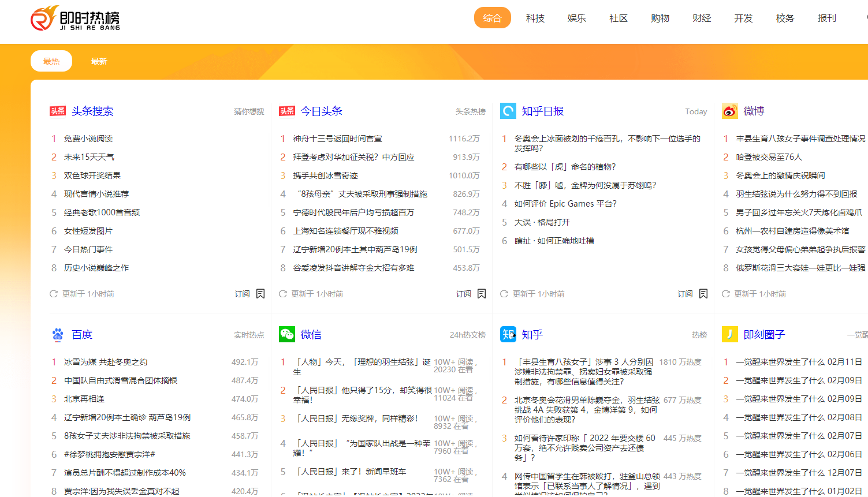Open the 今日头条 title link
Image resolution: width=868 pixels, height=497 pixels.
pyautogui.click(x=322, y=111)
